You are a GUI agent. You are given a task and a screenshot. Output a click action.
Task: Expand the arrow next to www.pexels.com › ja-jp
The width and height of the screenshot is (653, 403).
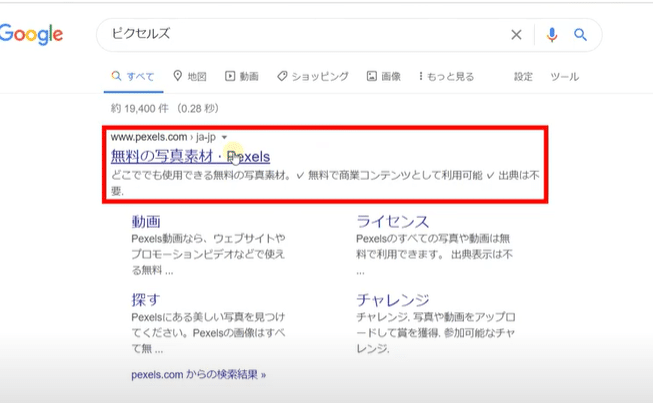click(x=224, y=137)
